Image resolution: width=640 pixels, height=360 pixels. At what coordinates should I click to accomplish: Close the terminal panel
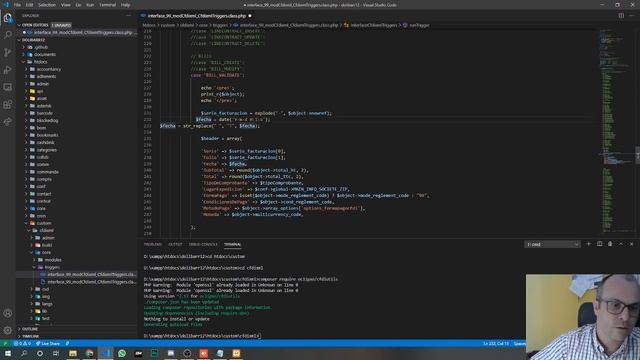click(631, 244)
